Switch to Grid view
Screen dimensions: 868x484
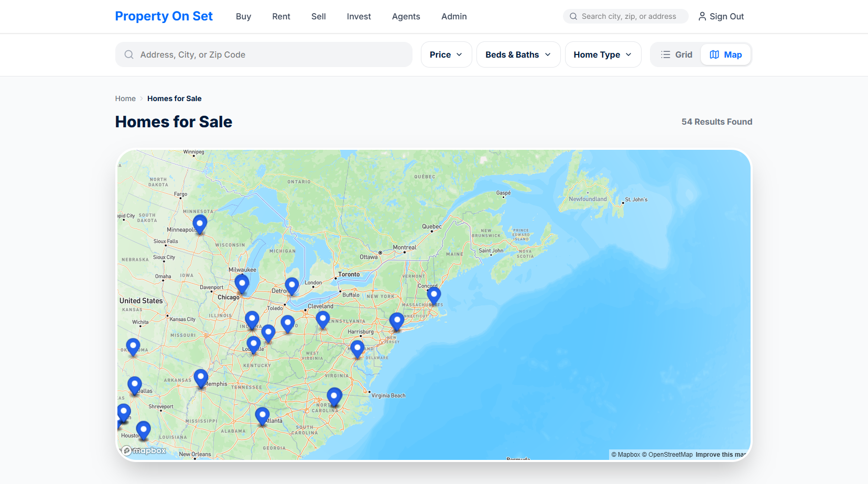676,54
